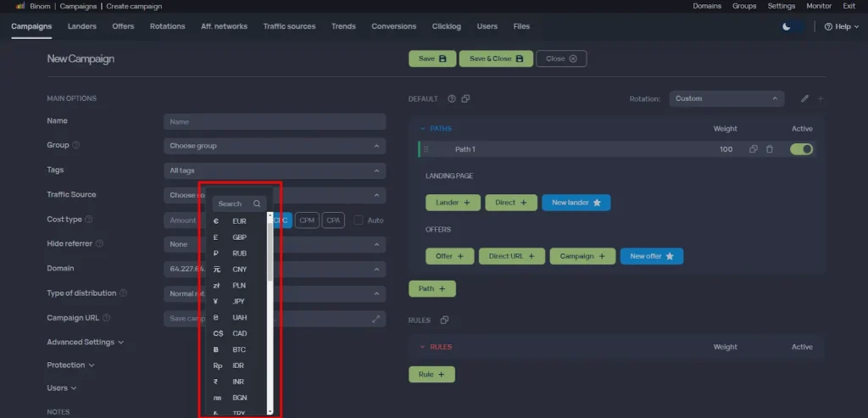Click the Direct URL + button
This screenshot has height=418, width=868.
(511, 256)
